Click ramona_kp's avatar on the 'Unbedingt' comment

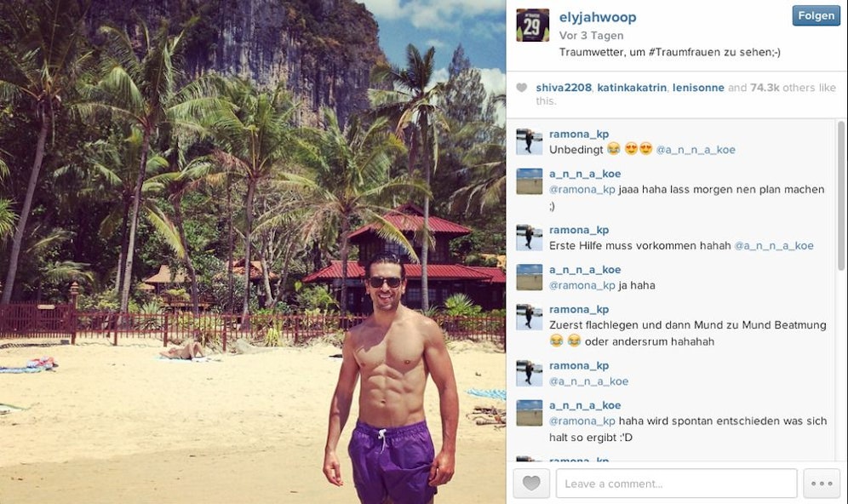529,142
